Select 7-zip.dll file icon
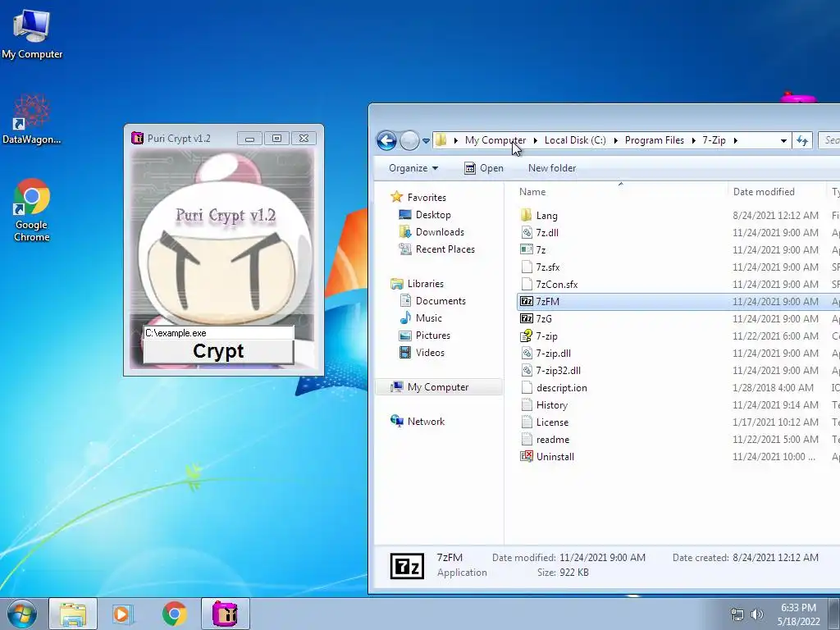The image size is (840, 630). click(527, 353)
